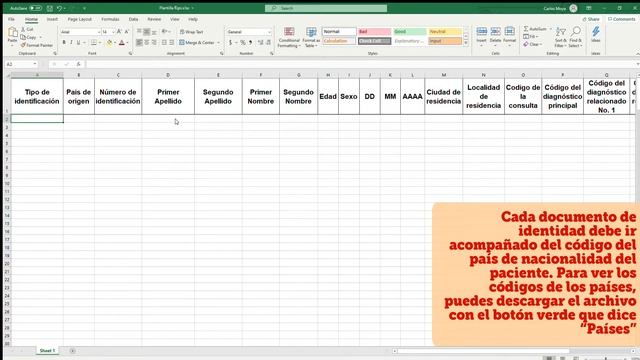Click the Carlos Moya account avatar

click(573, 8)
